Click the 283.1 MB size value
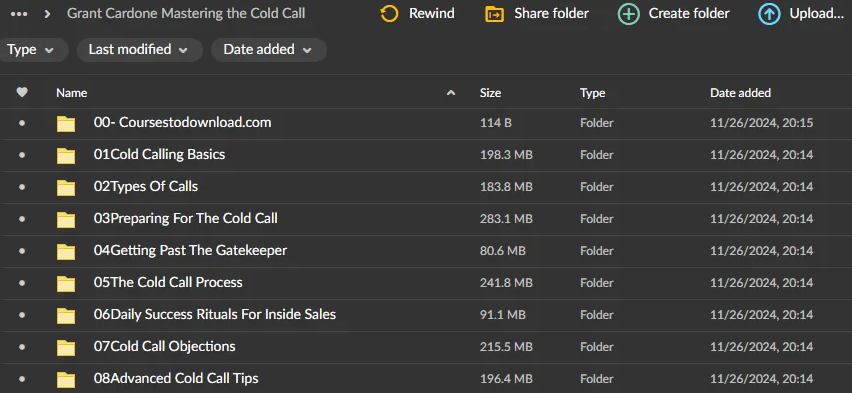Viewport: 852px width, 393px height. click(506, 219)
